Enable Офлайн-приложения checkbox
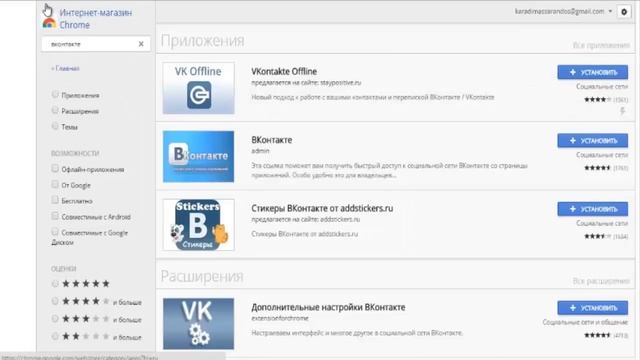Screen dimensions: 640x360 (55, 168)
